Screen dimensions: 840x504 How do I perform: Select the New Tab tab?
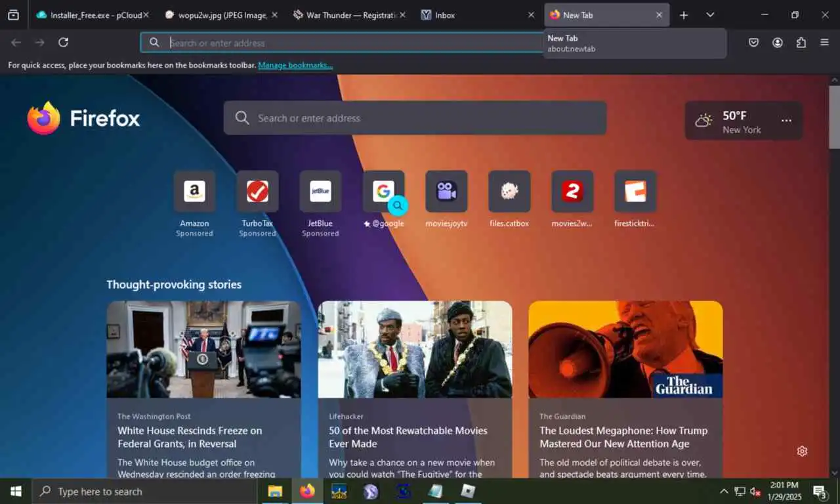606,14
